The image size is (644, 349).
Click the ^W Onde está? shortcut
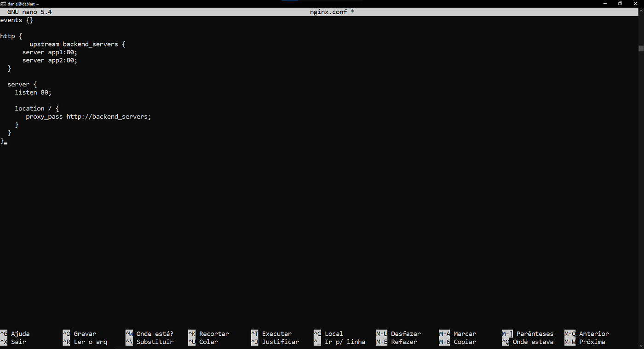149,334
